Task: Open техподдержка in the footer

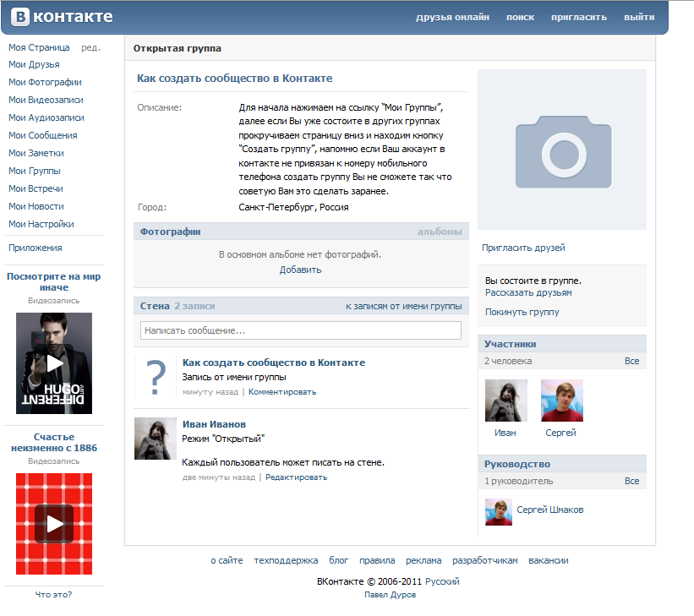Action: (286, 561)
